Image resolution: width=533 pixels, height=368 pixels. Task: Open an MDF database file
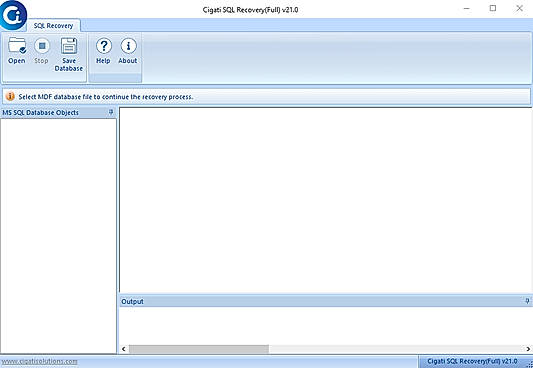[x=17, y=51]
